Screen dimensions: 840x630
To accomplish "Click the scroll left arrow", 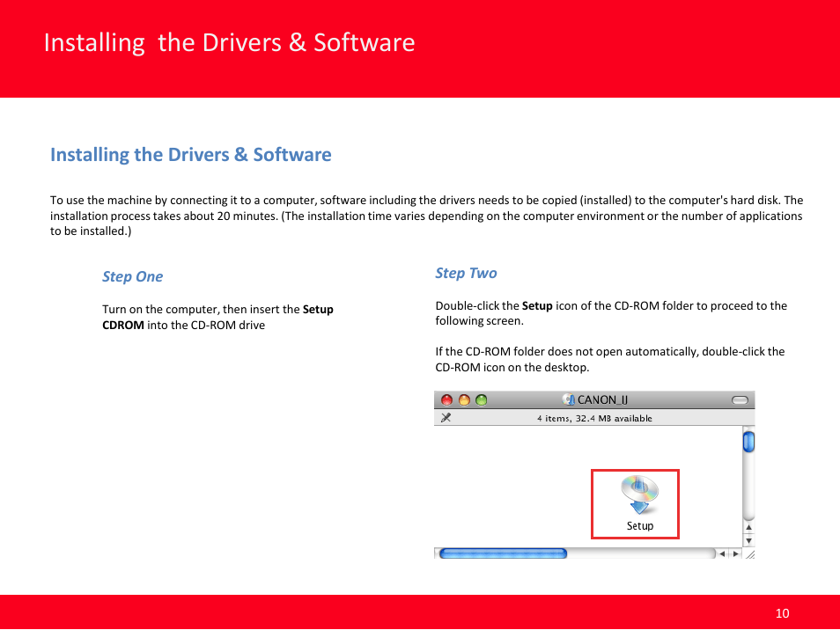I will point(722,553).
